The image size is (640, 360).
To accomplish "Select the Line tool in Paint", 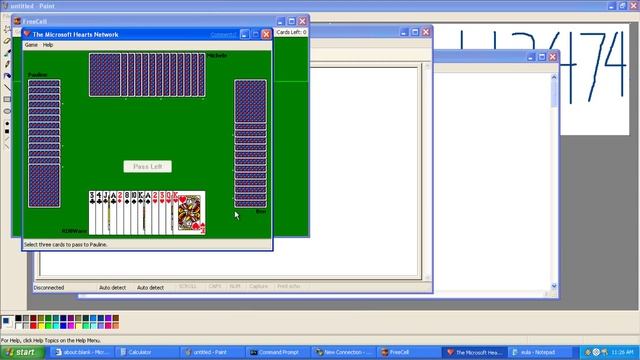I will coord(7,87).
